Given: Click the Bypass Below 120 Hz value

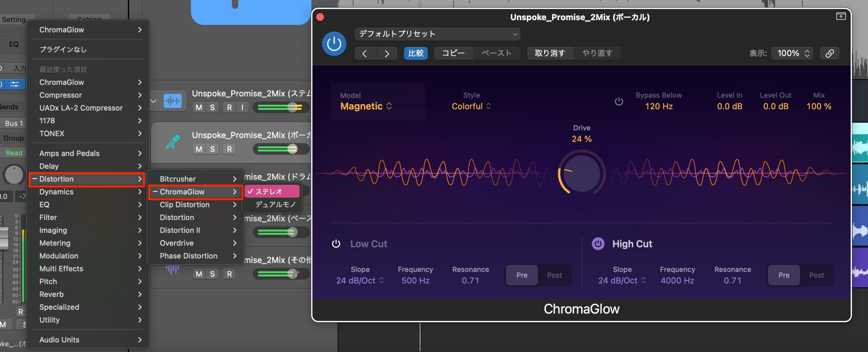Looking at the screenshot, I should coord(658,106).
